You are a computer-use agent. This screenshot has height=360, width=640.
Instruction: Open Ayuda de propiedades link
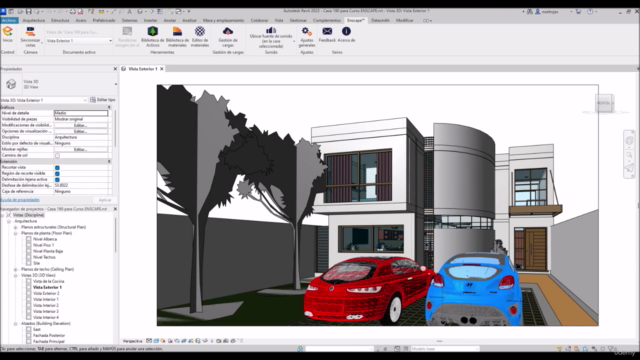[20, 200]
